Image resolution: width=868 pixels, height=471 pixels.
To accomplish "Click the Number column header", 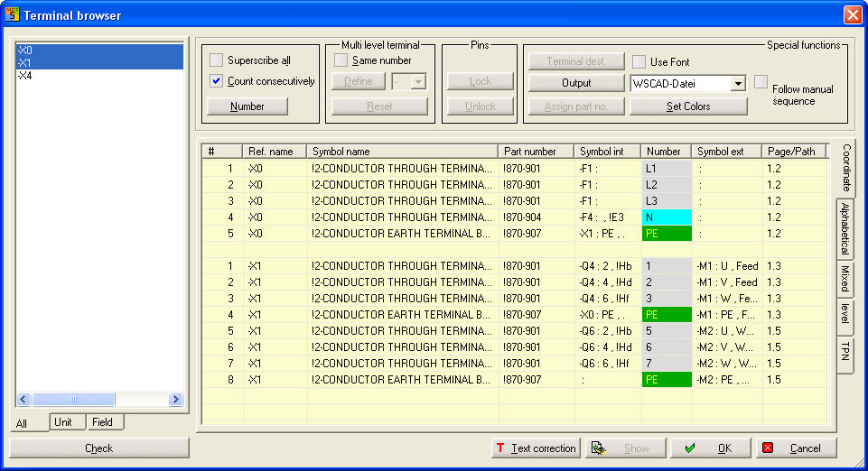I will pos(667,152).
